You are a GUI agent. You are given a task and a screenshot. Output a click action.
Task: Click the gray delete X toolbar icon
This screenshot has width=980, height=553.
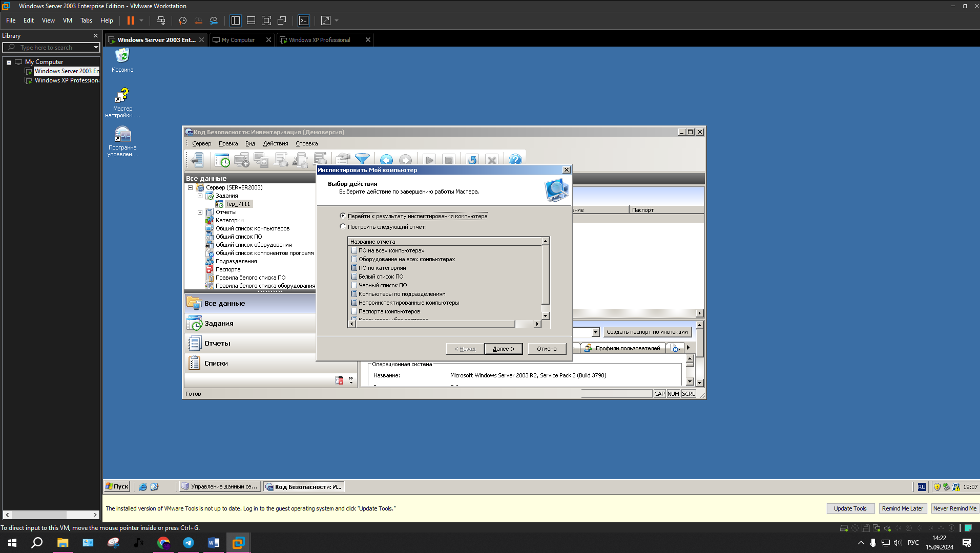click(492, 160)
